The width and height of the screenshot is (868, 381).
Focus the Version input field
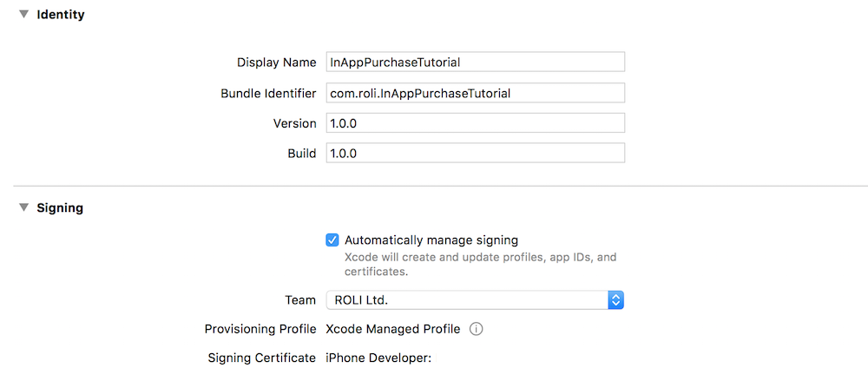(475, 123)
